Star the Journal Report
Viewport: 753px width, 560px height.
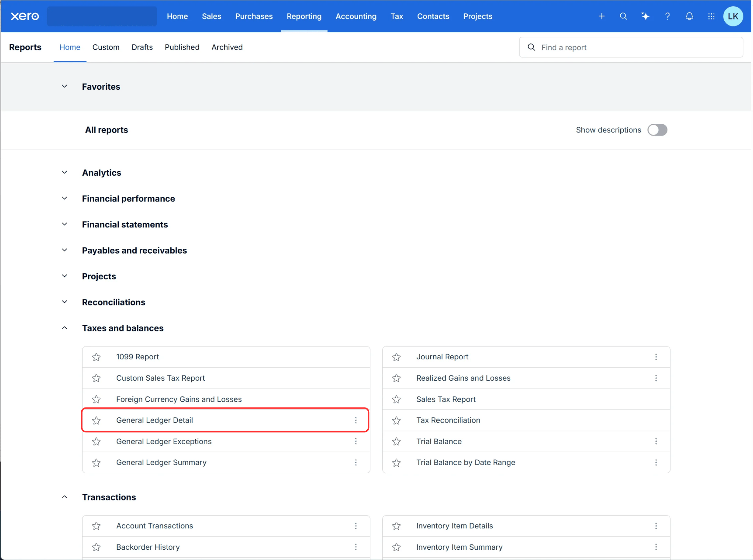(x=396, y=357)
